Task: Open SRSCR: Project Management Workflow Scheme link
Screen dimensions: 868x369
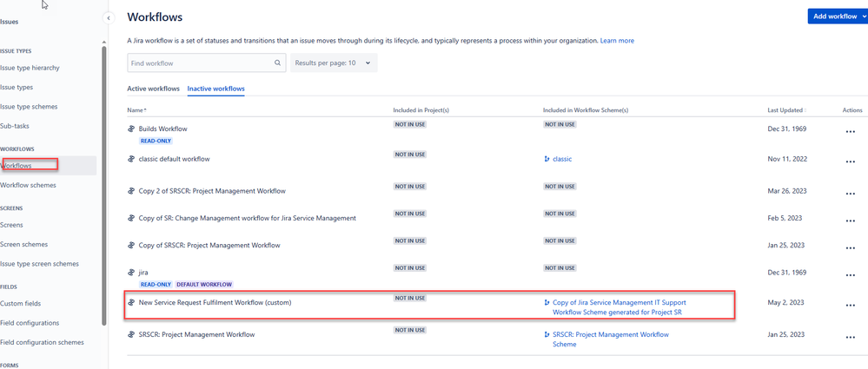Action: click(611, 339)
